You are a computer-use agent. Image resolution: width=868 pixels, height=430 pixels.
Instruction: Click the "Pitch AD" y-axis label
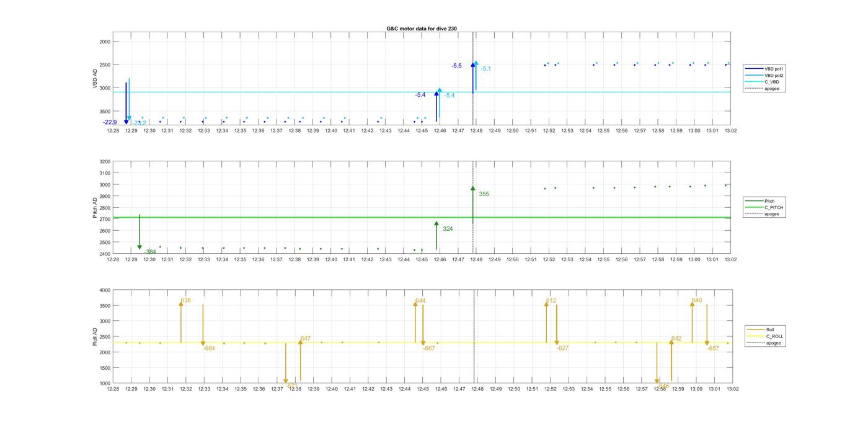point(95,208)
